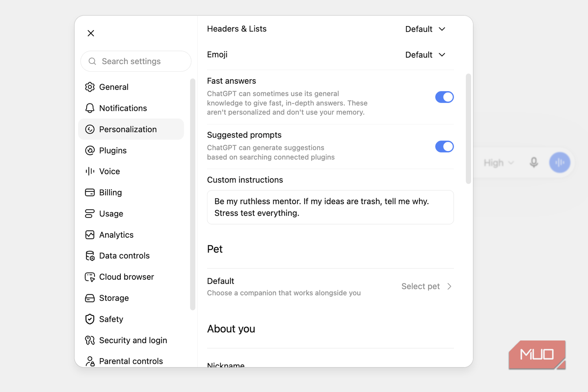Open the Data controls settings section
Viewport: 588px width, 392px height.
point(131,256)
